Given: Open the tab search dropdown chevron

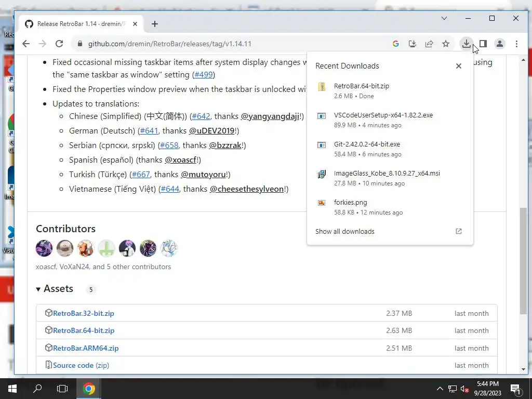Looking at the screenshot, I should [x=444, y=18].
